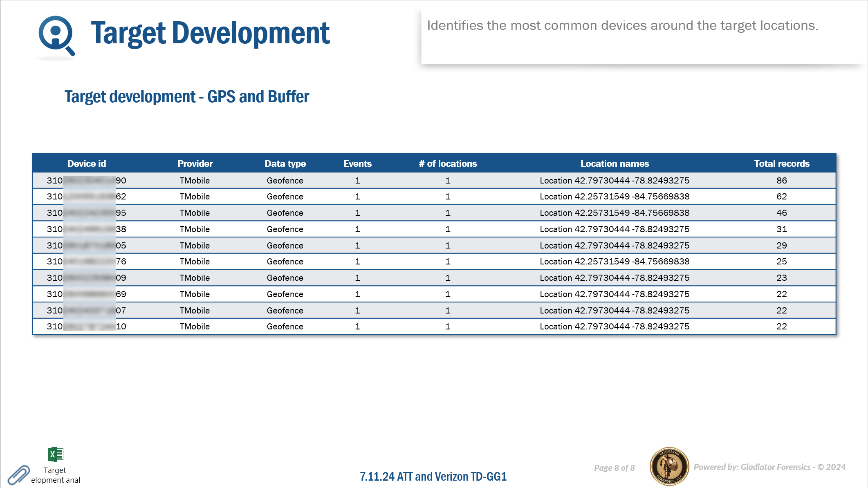
Task: Click the Provider column header
Action: pyautogui.click(x=195, y=163)
